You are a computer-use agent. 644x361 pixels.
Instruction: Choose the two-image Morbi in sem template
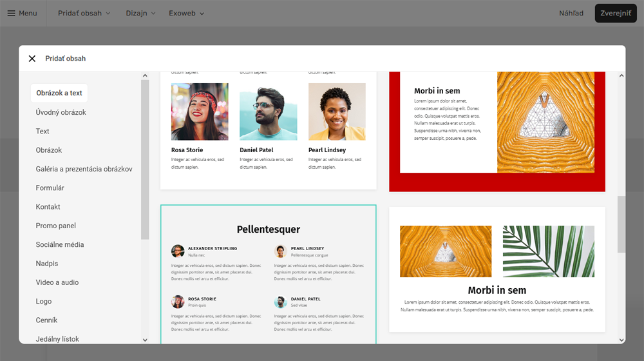coord(497,269)
